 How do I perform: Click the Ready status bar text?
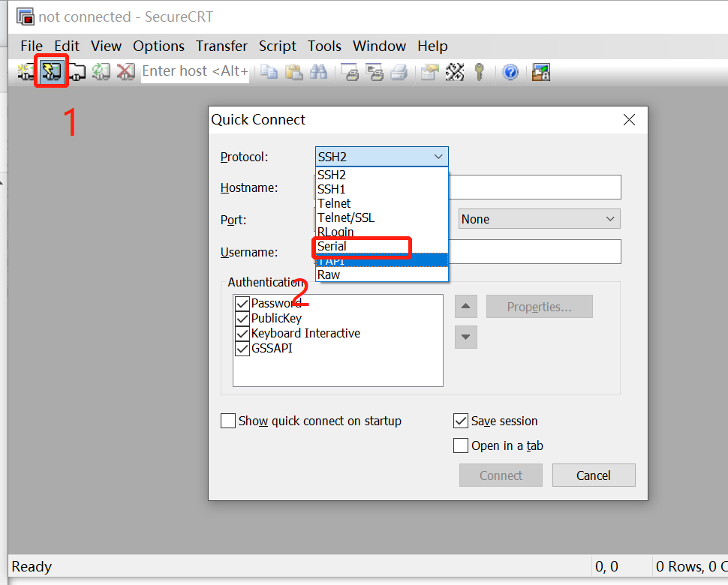coord(32,566)
